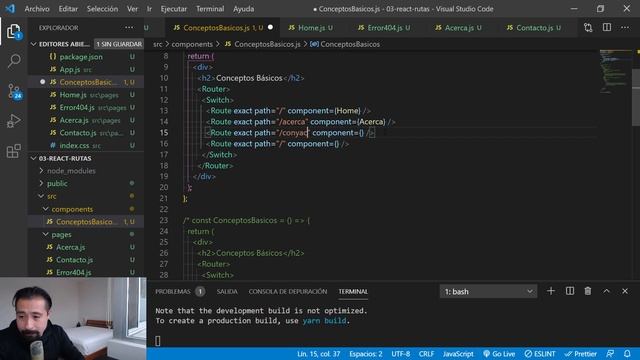Viewport: 640px width, 360px height.
Task: Open the Extensions view
Action: coord(13,151)
